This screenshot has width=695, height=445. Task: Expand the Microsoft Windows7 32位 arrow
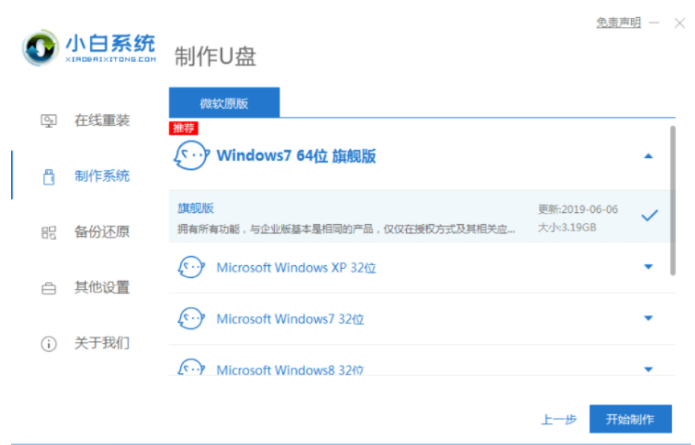(648, 318)
